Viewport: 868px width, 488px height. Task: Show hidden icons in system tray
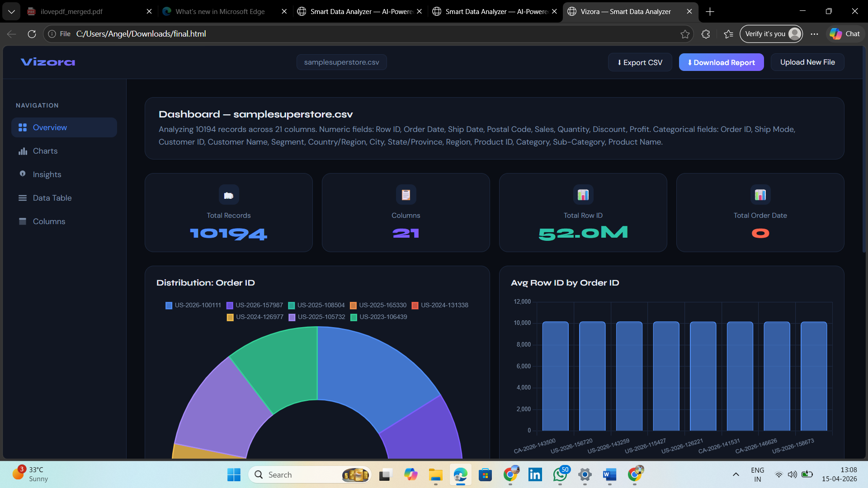[736, 474]
